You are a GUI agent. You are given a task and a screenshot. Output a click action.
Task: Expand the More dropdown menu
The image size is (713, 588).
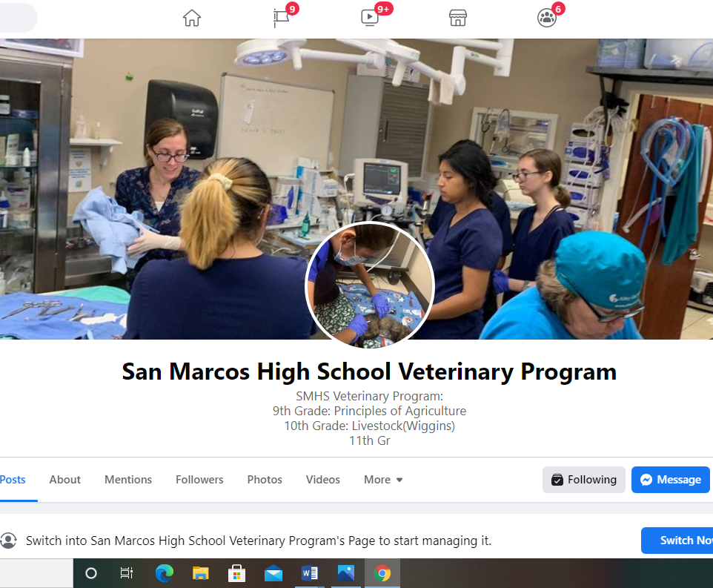(x=383, y=480)
